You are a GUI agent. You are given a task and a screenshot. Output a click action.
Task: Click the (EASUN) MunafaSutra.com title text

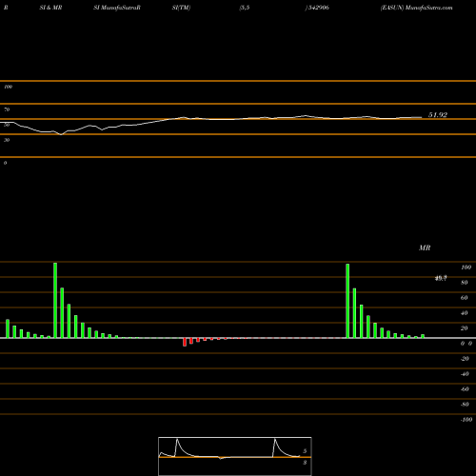(416, 8)
